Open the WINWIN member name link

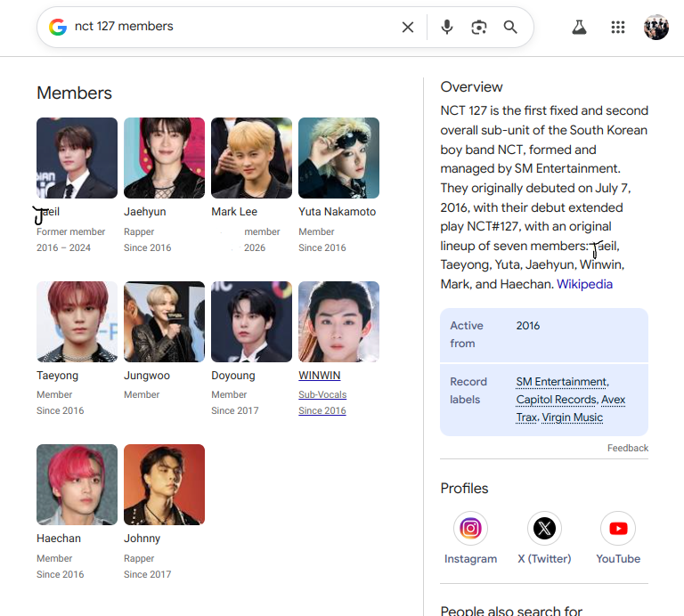click(x=320, y=376)
